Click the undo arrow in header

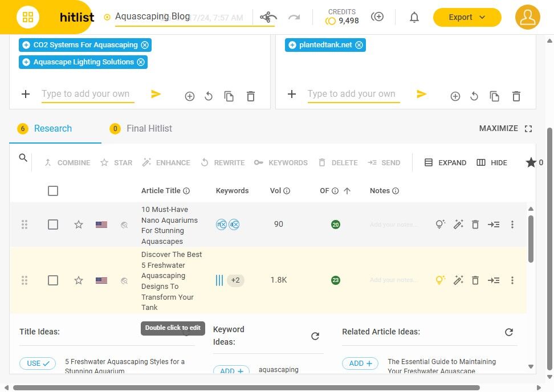point(268,17)
